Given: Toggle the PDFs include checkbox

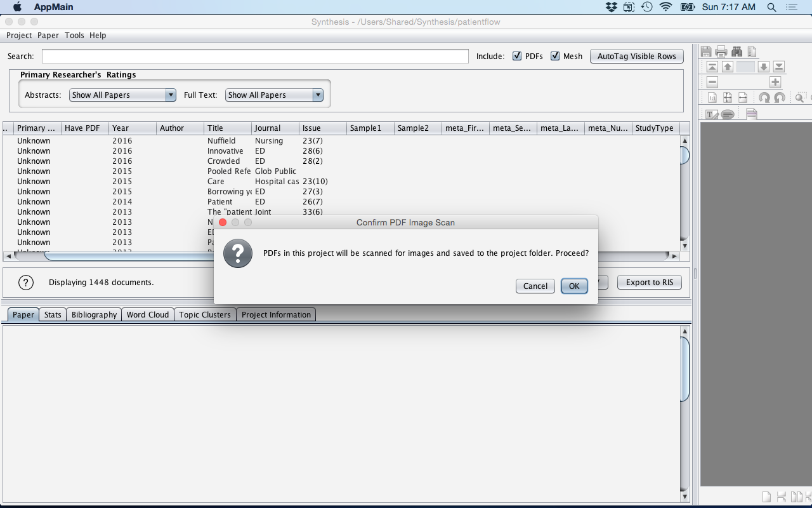Looking at the screenshot, I should point(517,56).
